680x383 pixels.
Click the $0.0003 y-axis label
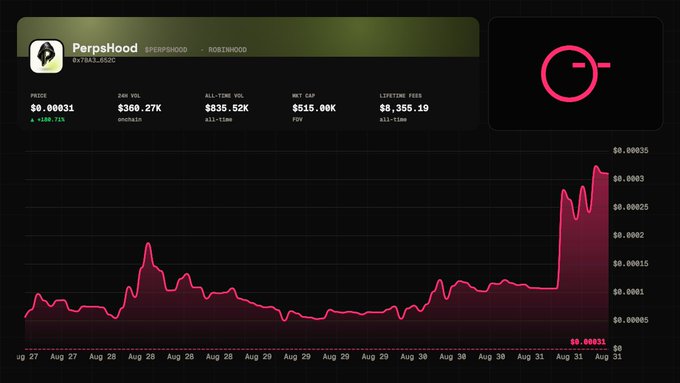(628, 179)
